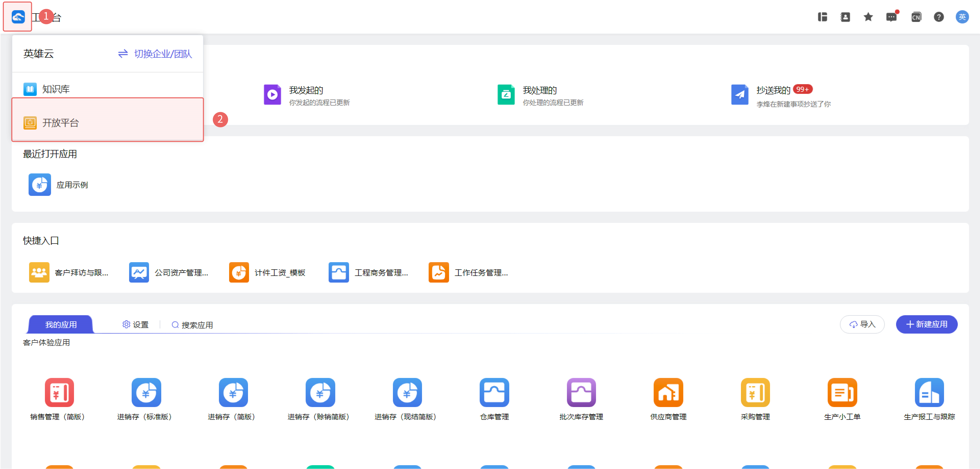Click the 仓库管理 label
Screen dimensions: 980x469
pos(494,416)
